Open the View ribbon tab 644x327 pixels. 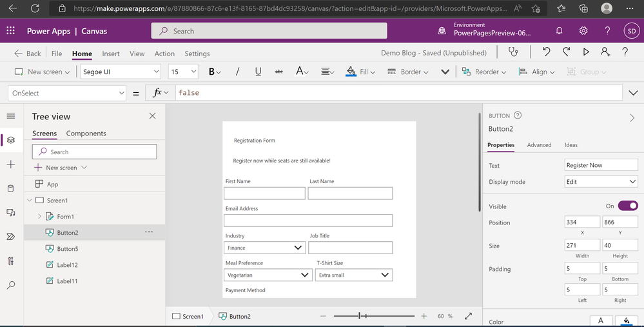[x=137, y=54]
